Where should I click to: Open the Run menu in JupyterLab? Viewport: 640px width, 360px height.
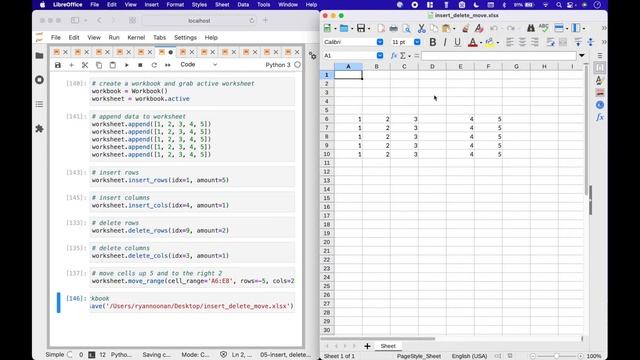114,38
